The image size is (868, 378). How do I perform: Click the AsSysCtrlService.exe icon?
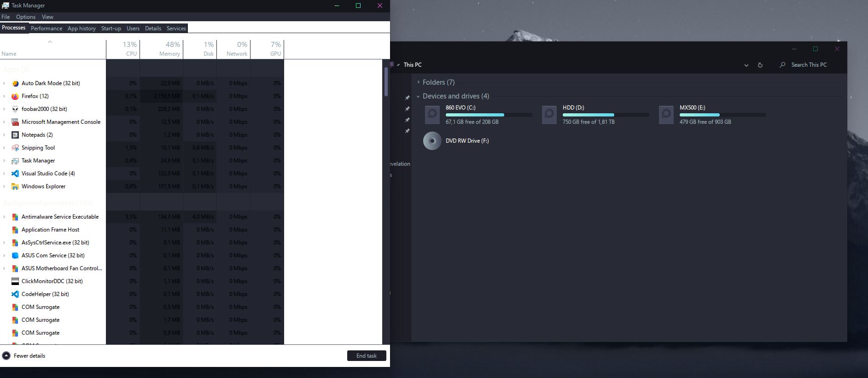(x=15, y=243)
